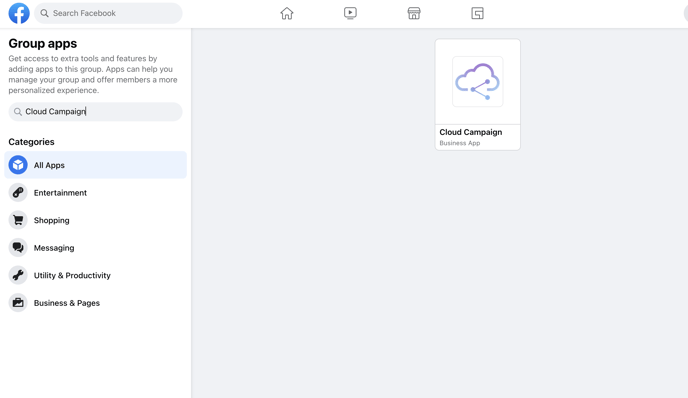Click the Categories heading
The image size is (688, 398).
[x=31, y=142]
